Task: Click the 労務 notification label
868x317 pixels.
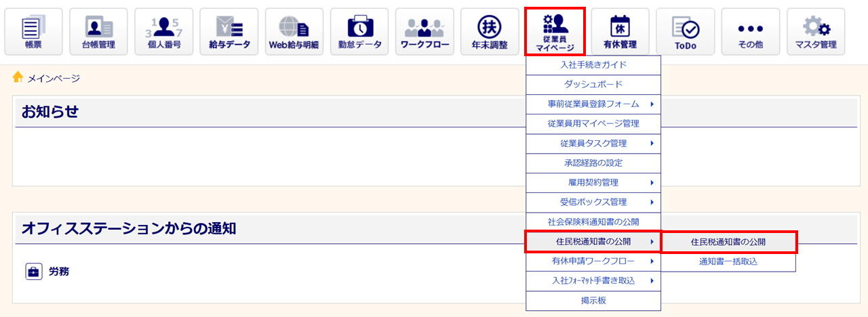Action: coord(59,272)
